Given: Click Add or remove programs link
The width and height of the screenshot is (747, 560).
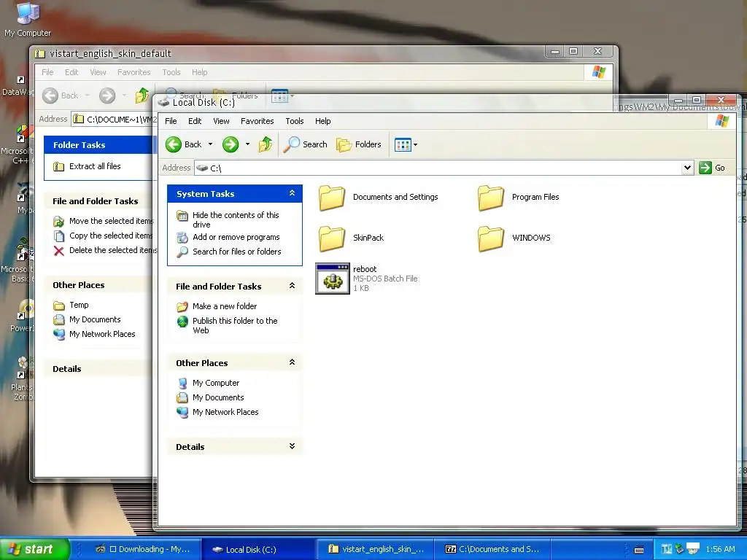Looking at the screenshot, I should (236, 237).
